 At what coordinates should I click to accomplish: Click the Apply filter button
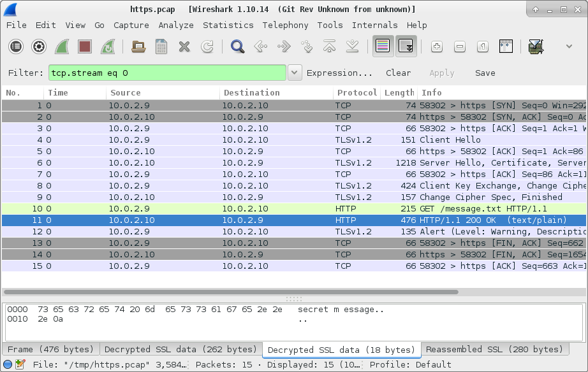click(442, 73)
